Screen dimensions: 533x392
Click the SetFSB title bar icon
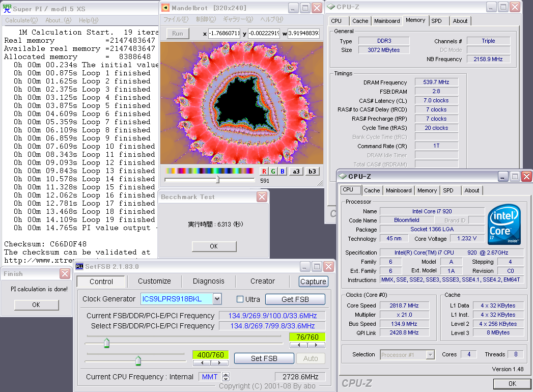pyautogui.click(x=79, y=266)
